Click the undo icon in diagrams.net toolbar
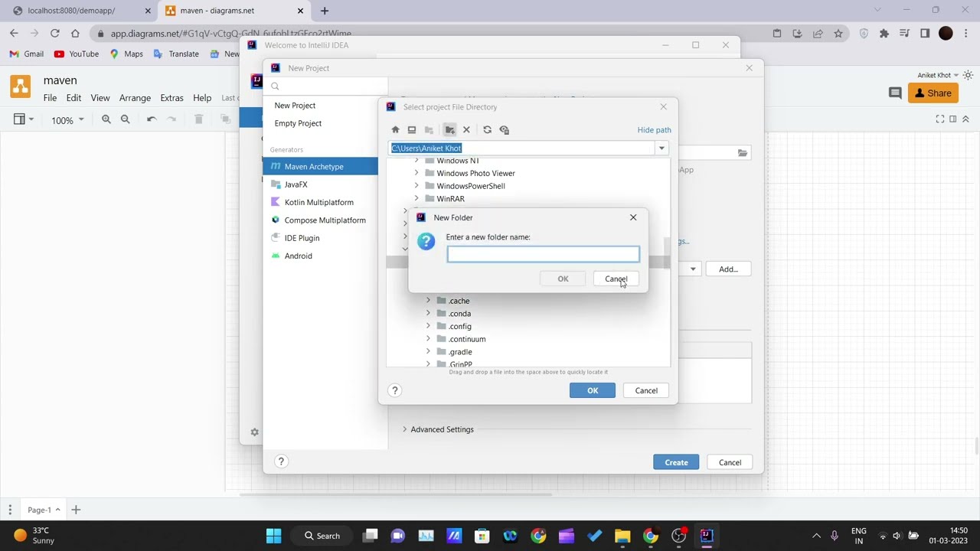980x551 pixels. (152, 119)
